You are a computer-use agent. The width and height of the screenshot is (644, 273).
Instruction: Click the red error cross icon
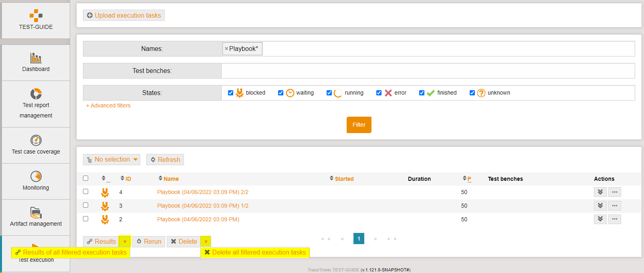click(388, 93)
